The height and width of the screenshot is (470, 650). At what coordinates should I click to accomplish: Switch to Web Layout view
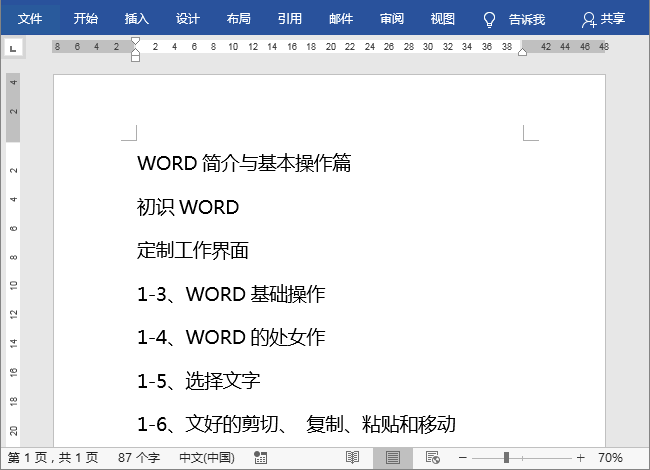[433, 458]
